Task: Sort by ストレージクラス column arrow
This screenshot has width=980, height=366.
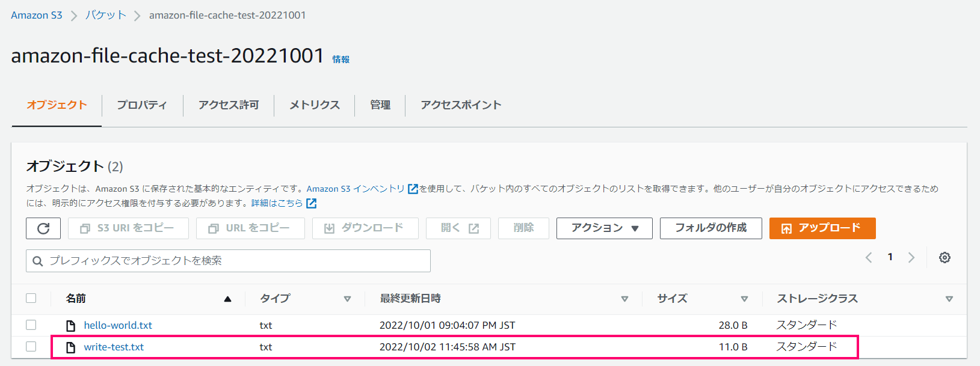Action: pyautogui.click(x=949, y=299)
